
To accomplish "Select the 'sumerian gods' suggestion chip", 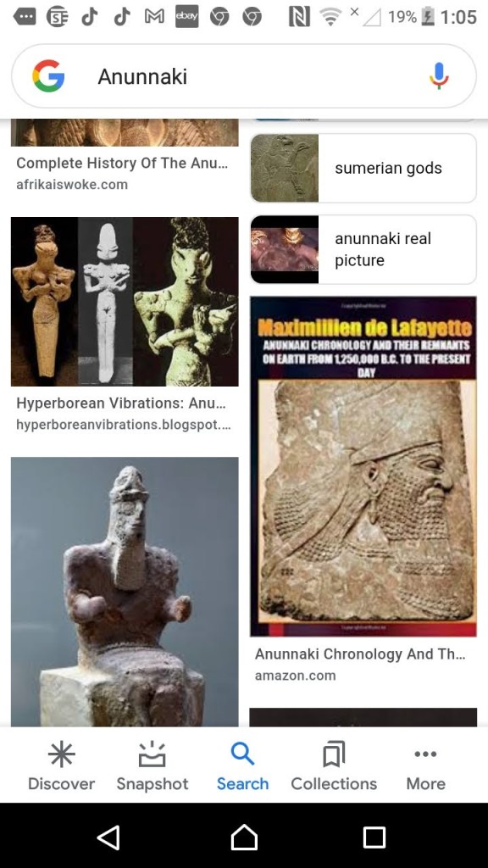I will point(363,169).
